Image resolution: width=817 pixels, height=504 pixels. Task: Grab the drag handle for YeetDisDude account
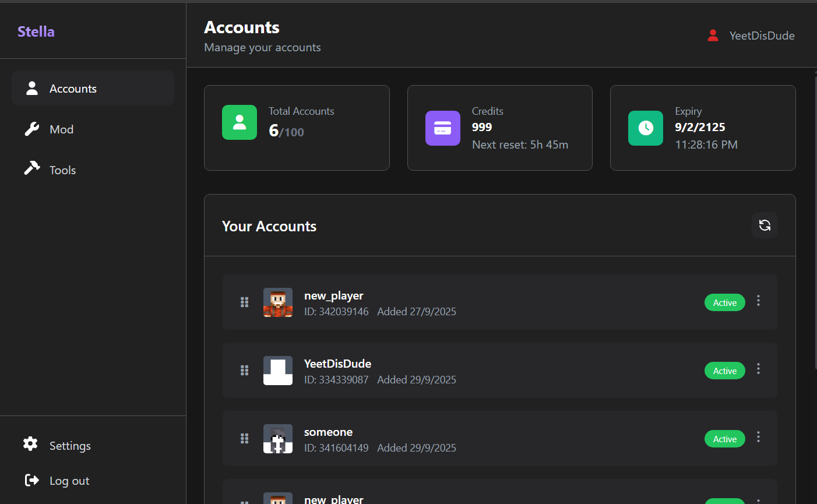coord(245,371)
